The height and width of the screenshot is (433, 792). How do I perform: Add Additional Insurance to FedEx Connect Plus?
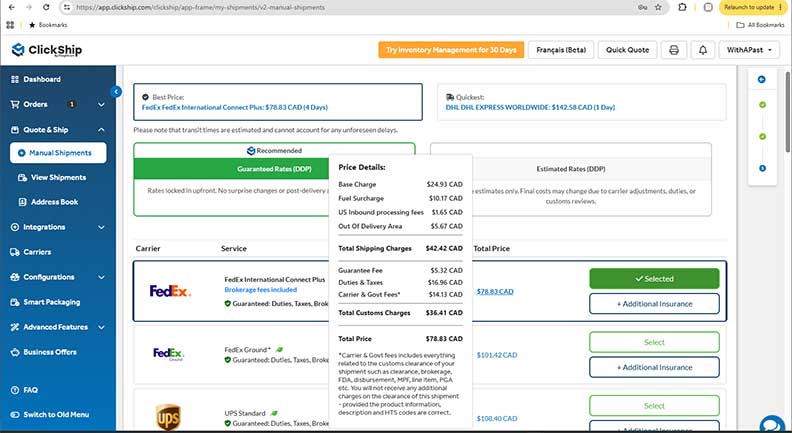tap(654, 304)
